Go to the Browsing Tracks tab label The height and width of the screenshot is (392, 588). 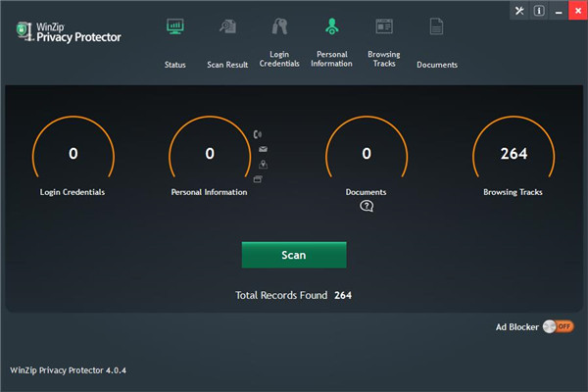pos(384,59)
